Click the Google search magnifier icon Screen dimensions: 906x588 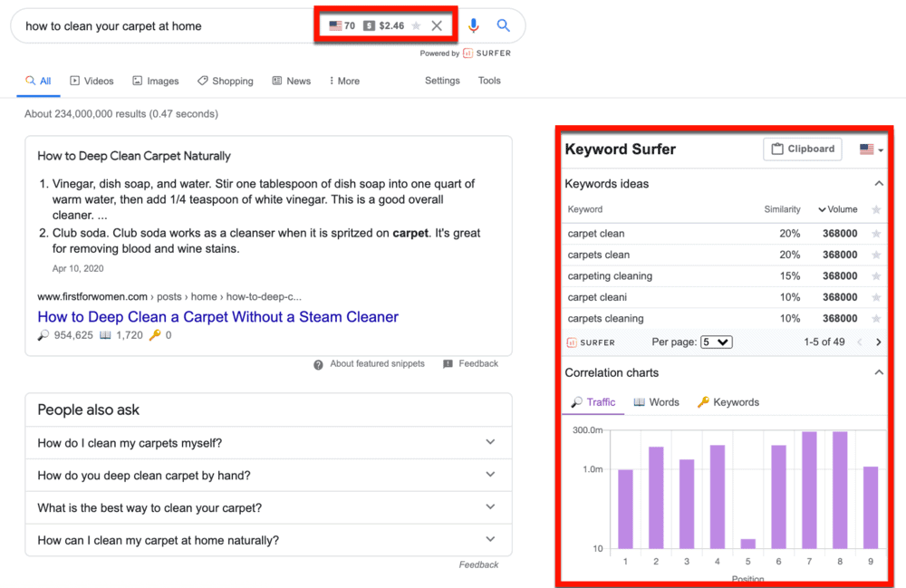click(503, 25)
